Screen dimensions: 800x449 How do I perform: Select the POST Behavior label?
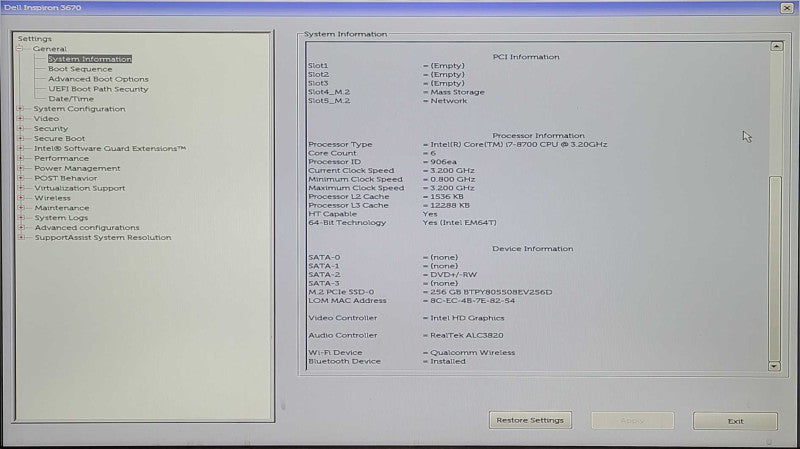click(x=65, y=178)
